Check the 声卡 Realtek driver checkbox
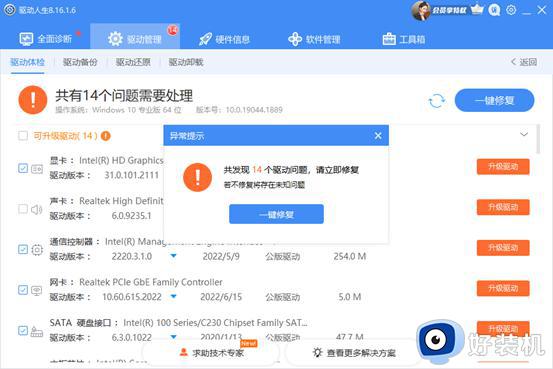The width and height of the screenshot is (553, 369). [23, 209]
